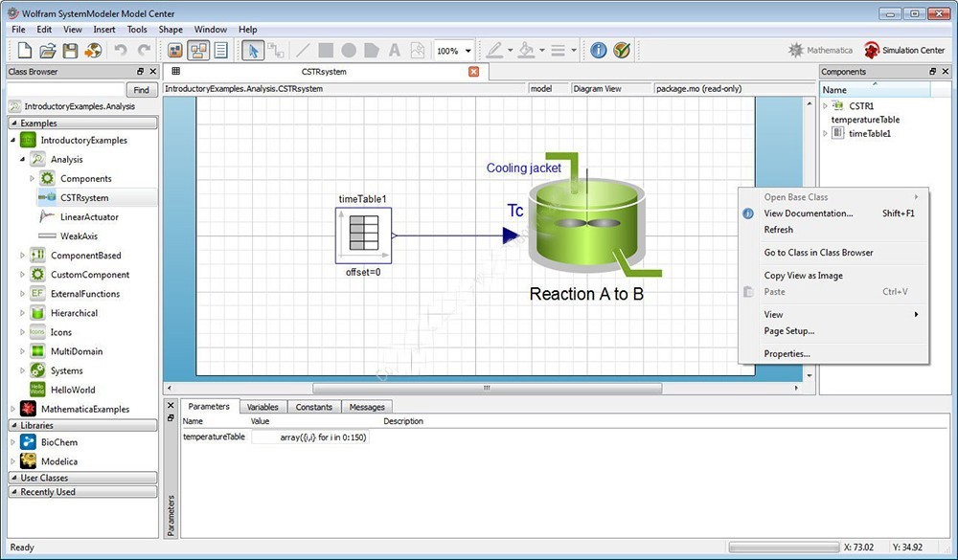
Task: Validate the model with the checkmark icon
Action: click(622, 50)
